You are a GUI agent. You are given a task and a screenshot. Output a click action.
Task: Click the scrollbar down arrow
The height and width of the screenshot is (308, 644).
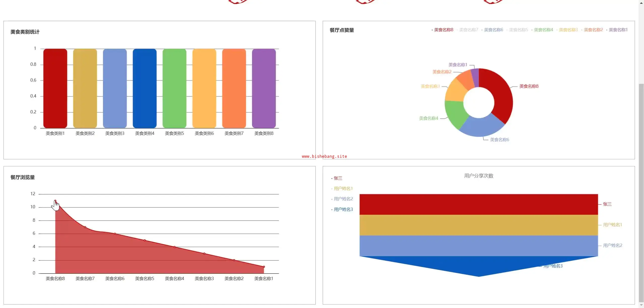coord(641,305)
